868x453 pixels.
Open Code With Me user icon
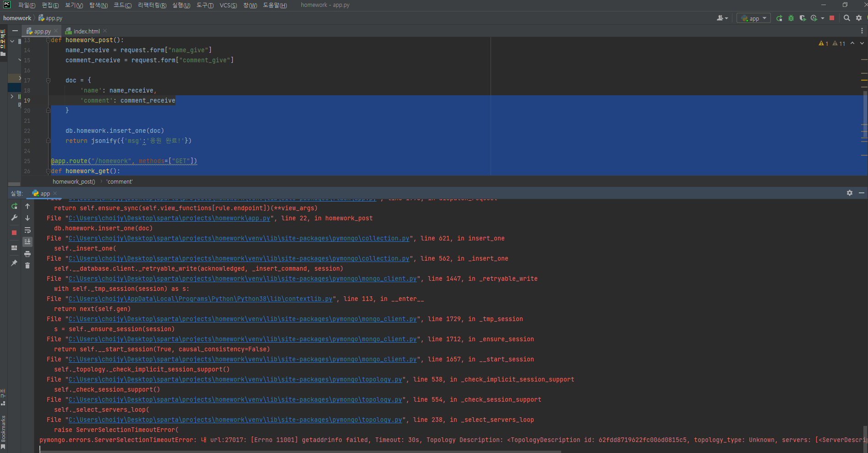(720, 18)
